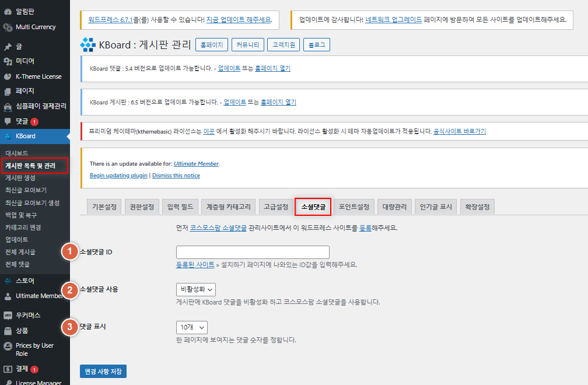Select the 소셜댓글 tab

click(313, 207)
